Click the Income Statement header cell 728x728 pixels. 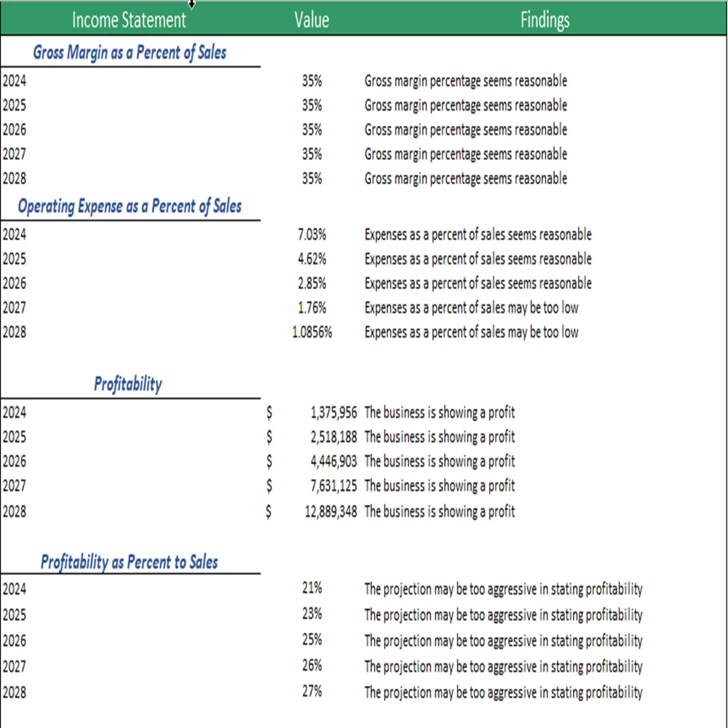(x=128, y=20)
